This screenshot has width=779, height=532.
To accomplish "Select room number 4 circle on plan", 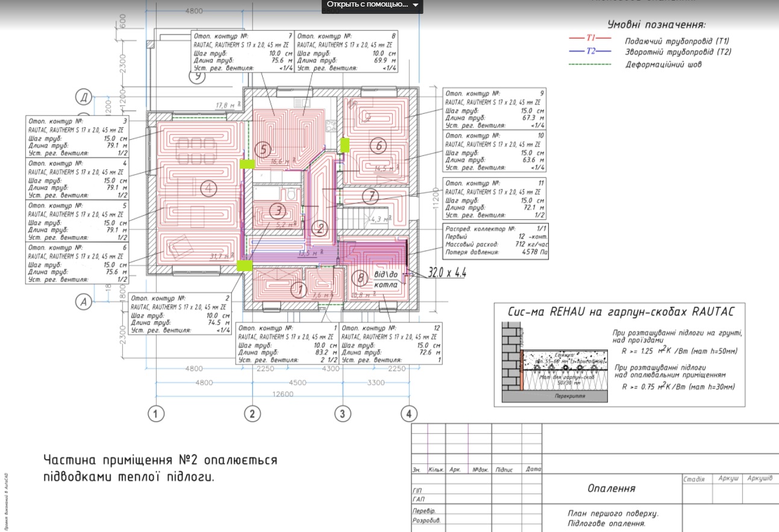I will [x=208, y=189].
